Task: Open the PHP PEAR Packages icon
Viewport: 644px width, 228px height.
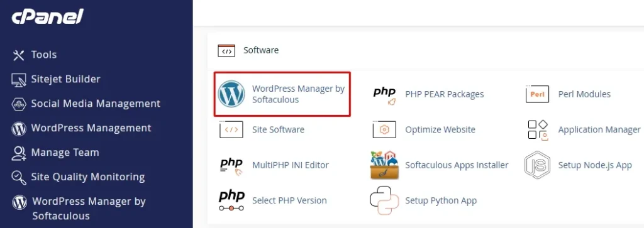Action: tap(384, 94)
